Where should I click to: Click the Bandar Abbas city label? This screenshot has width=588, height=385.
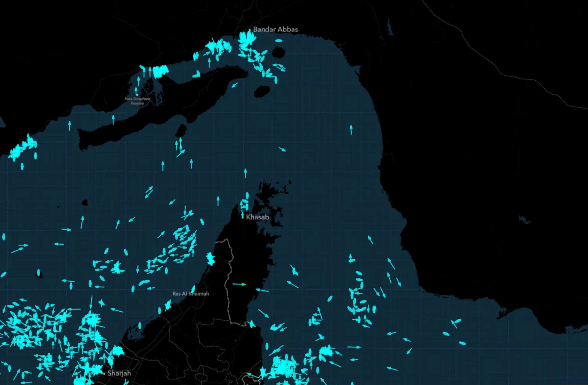click(x=275, y=29)
